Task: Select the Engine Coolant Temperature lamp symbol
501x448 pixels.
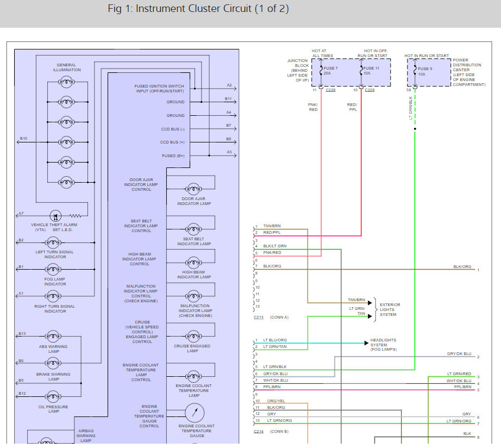Action: tap(193, 376)
